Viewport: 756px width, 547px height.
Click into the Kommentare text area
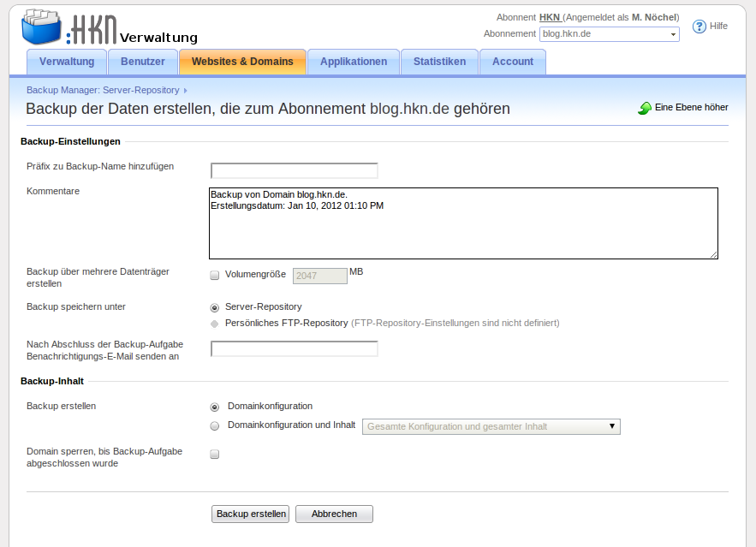pos(462,223)
